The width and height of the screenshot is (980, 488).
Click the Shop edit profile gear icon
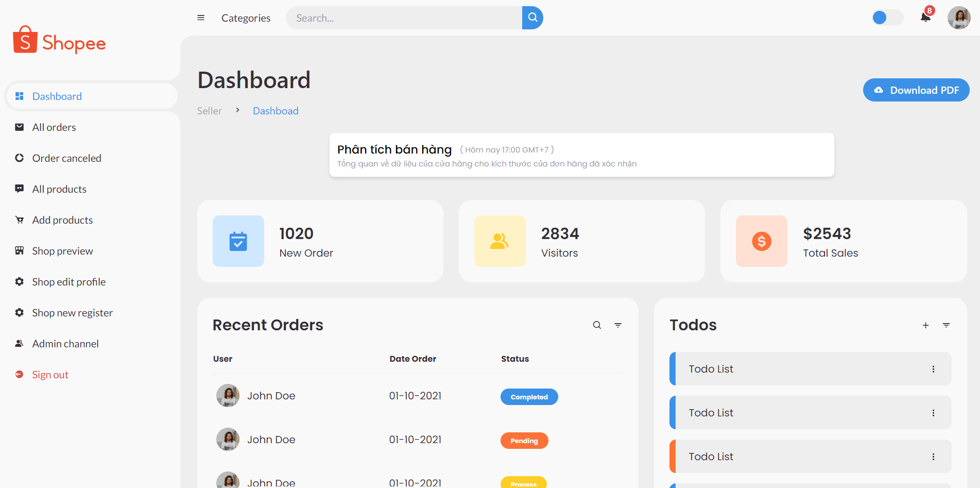click(20, 282)
